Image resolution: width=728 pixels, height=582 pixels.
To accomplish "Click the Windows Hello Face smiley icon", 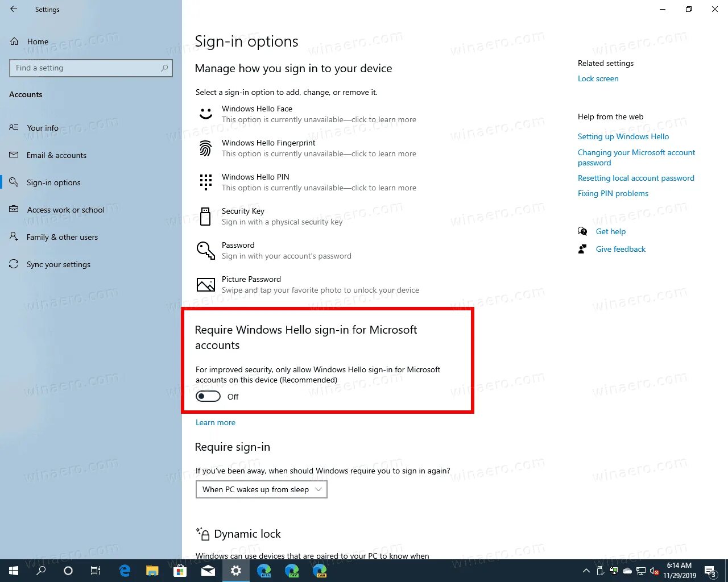I will point(205,114).
